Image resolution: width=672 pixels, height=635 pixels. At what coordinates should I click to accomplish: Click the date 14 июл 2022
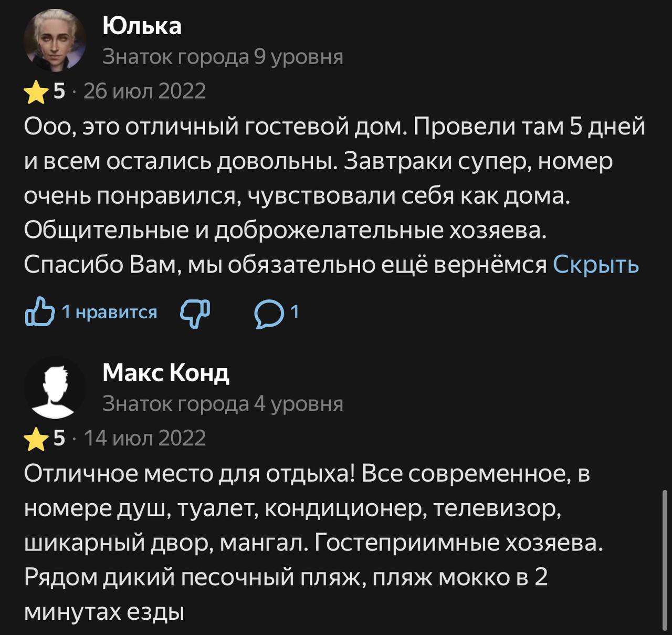point(145,438)
